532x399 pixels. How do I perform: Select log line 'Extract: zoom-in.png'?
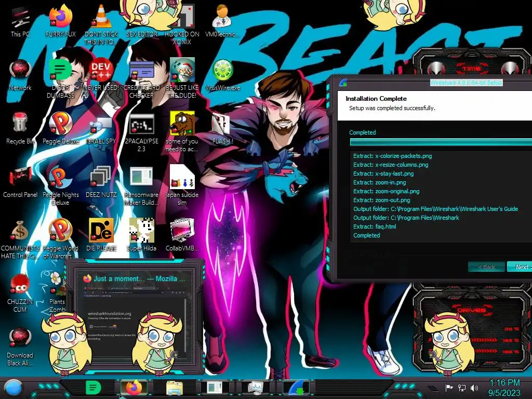[x=379, y=182]
